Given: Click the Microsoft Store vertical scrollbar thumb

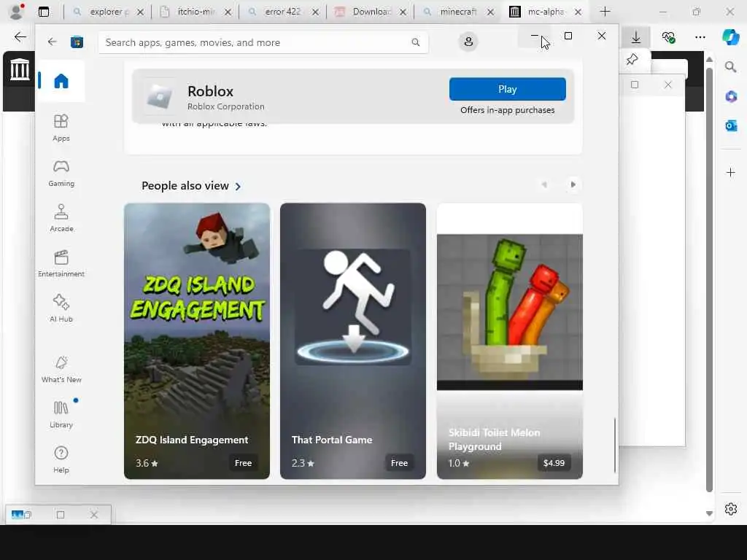Looking at the screenshot, I should pyautogui.click(x=614, y=446).
